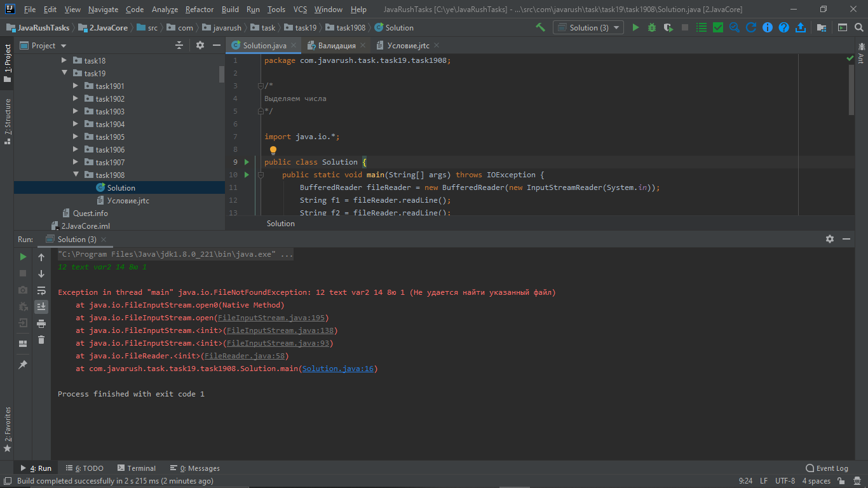Rerun Solution in Run panel
The image size is (868, 488).
(x=23, y=257)
